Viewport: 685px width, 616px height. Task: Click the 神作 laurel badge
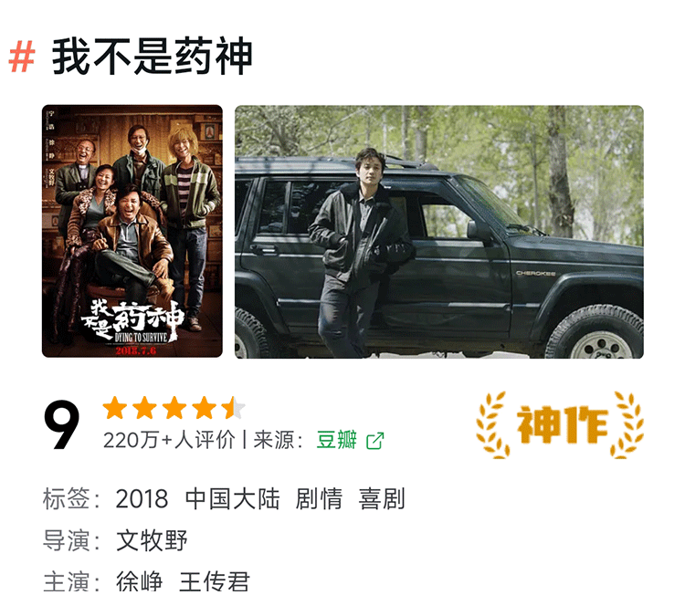[x=560, y=424]
